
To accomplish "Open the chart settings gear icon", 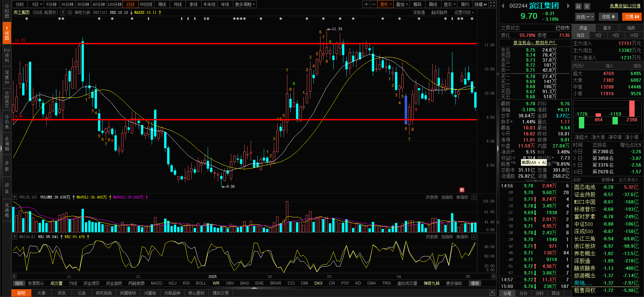I will [x=70, y=12].
